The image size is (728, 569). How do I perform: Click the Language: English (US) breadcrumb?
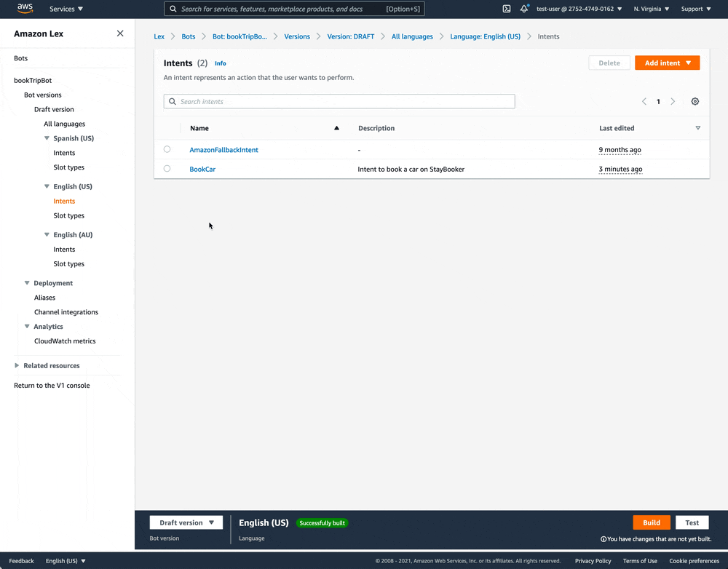[x=485, y=36]
